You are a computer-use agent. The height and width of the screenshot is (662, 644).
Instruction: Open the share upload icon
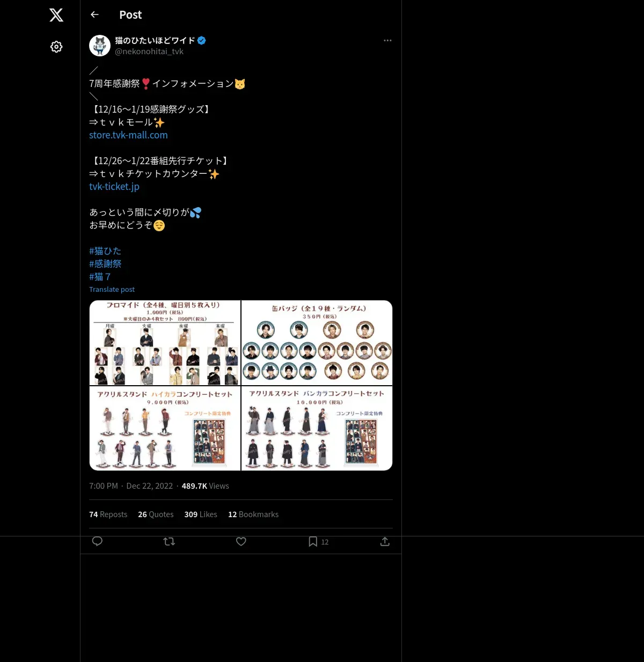tap(385, 541)
